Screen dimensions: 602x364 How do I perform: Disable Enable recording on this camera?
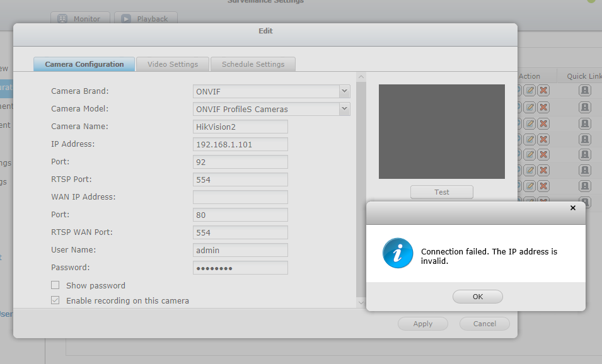pos(55,300)
